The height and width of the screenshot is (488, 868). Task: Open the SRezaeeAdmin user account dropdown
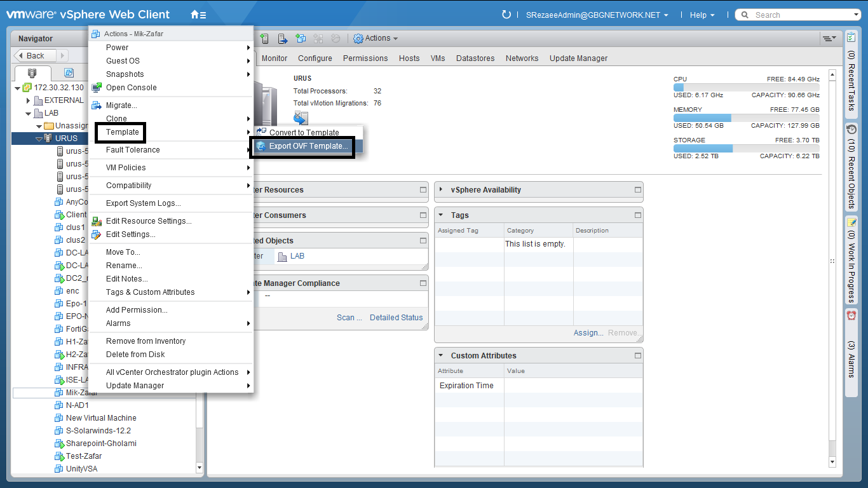(x=597, y=15)
